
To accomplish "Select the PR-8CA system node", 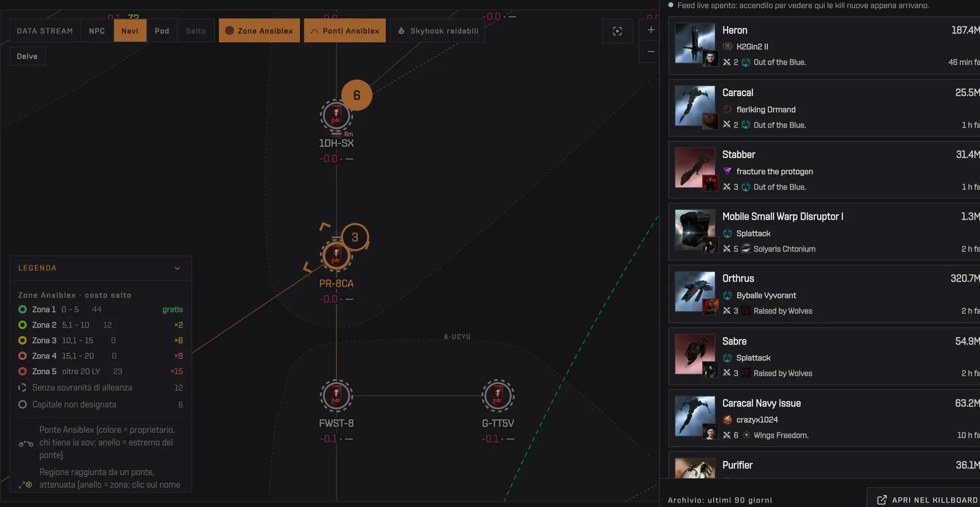I will (336, 256).
